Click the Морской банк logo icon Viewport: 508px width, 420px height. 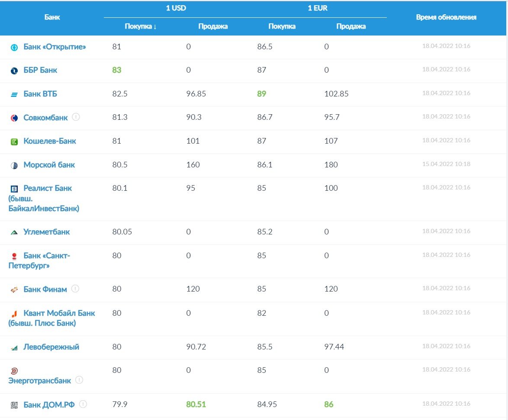[x=14, y=166]
